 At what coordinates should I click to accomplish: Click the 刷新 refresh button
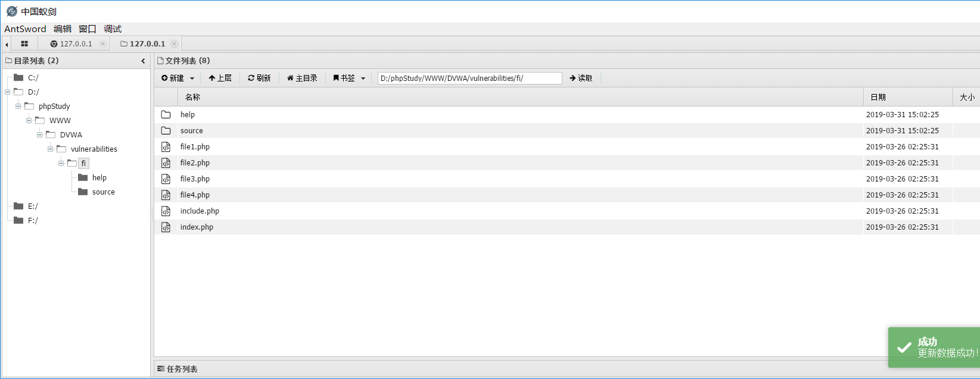click(259, 78)
